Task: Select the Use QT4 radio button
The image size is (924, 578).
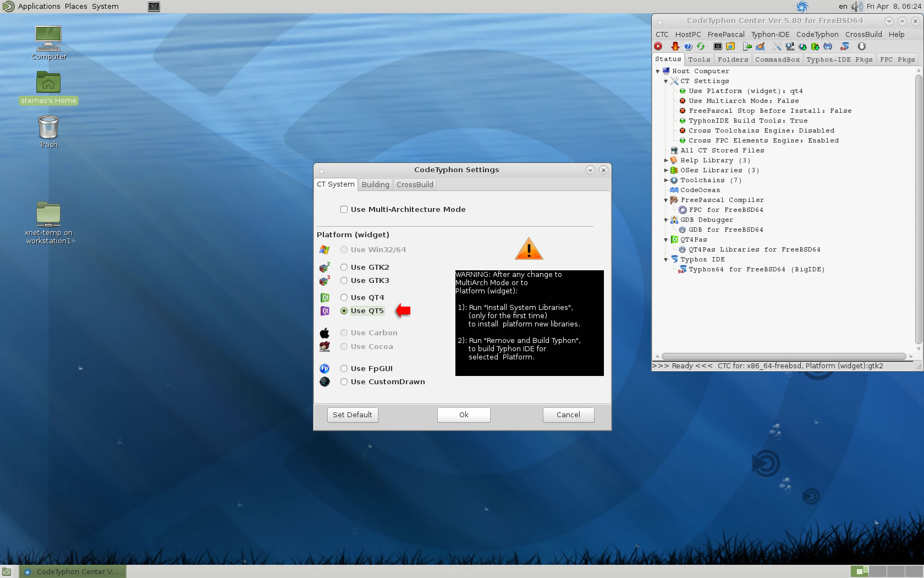Action: pos(344,297)
